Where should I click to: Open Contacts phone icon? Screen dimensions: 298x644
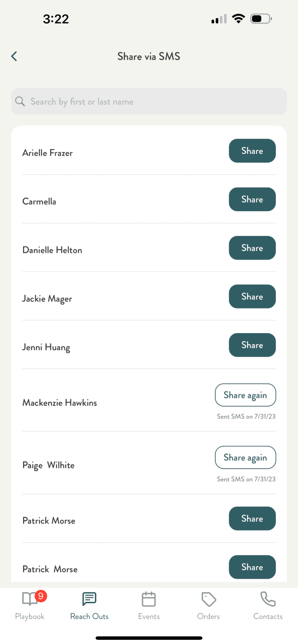pos(268,599)
